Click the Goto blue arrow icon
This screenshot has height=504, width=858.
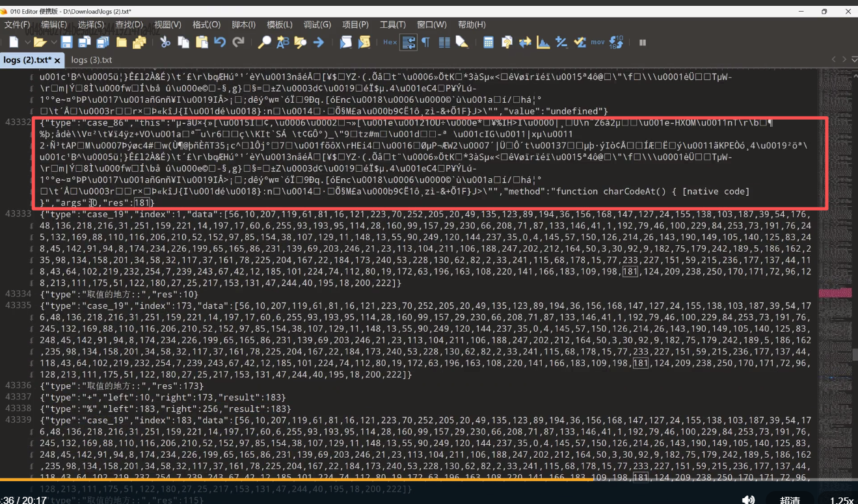click(318, 42)
